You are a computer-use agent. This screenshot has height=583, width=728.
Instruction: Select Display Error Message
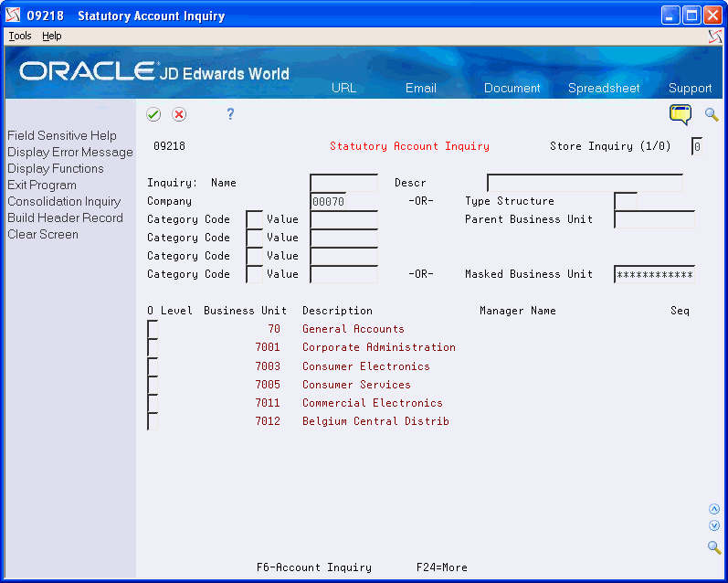tap(70, 152)
